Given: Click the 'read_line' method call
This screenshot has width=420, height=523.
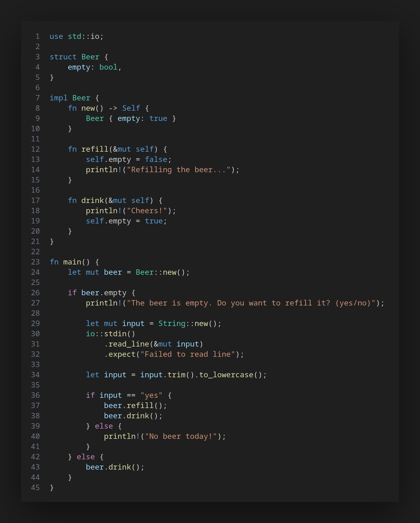Looking at the screenshot, I should pos(129,344).
